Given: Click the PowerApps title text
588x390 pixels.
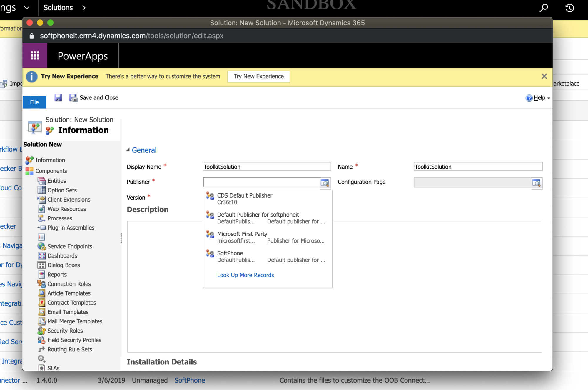Looking at the screenshot, I should click(x=83, y=56).
